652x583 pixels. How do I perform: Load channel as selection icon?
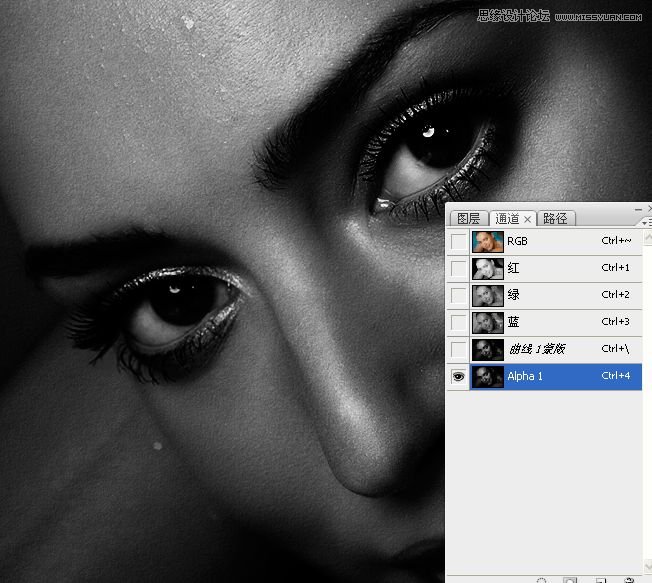(541, 580)
